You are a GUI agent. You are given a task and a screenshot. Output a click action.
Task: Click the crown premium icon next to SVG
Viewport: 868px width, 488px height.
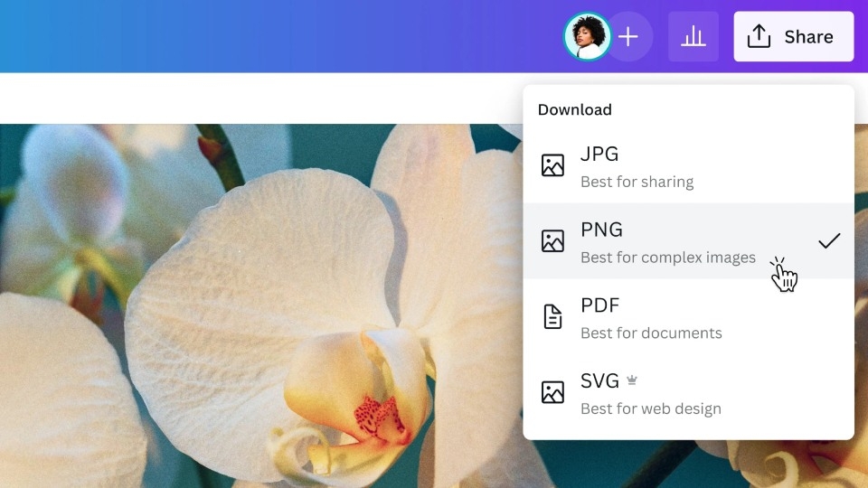[632, 380]
